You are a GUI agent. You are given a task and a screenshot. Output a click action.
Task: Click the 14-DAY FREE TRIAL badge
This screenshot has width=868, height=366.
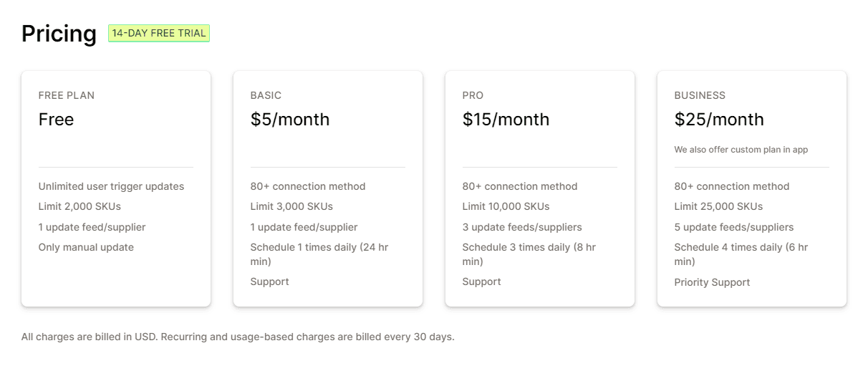coord(158,33)
